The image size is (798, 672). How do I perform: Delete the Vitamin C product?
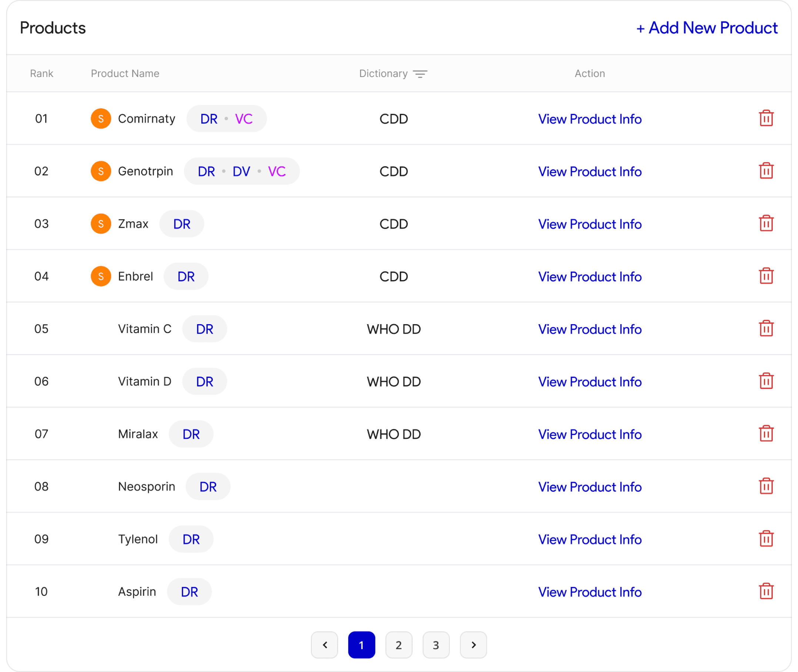766,329
